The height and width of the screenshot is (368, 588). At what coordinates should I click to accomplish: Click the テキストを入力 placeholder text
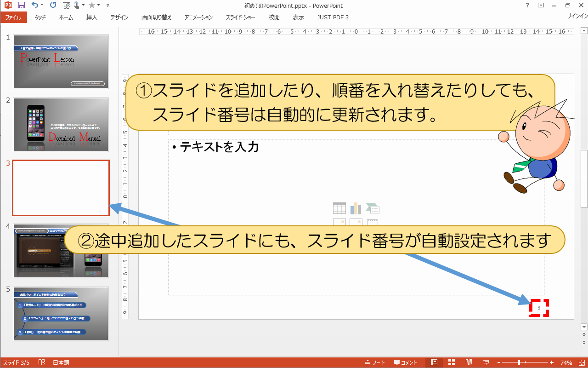[219, 147]
